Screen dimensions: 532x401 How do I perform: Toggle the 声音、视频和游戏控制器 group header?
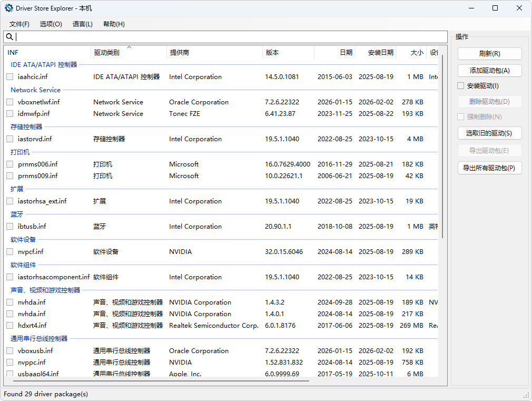pyautogui.click(x=45, y=290)
